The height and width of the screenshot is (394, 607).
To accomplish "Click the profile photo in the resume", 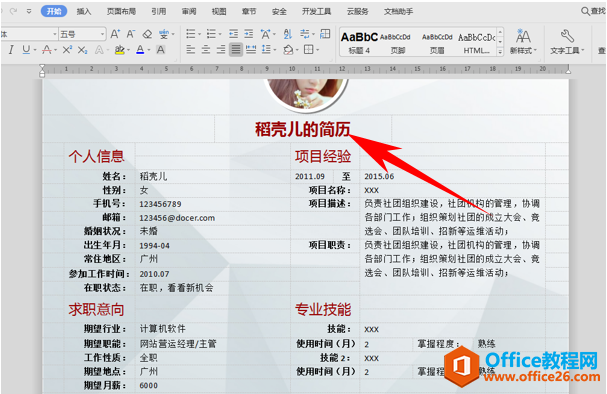I will (x=306, y=94).
